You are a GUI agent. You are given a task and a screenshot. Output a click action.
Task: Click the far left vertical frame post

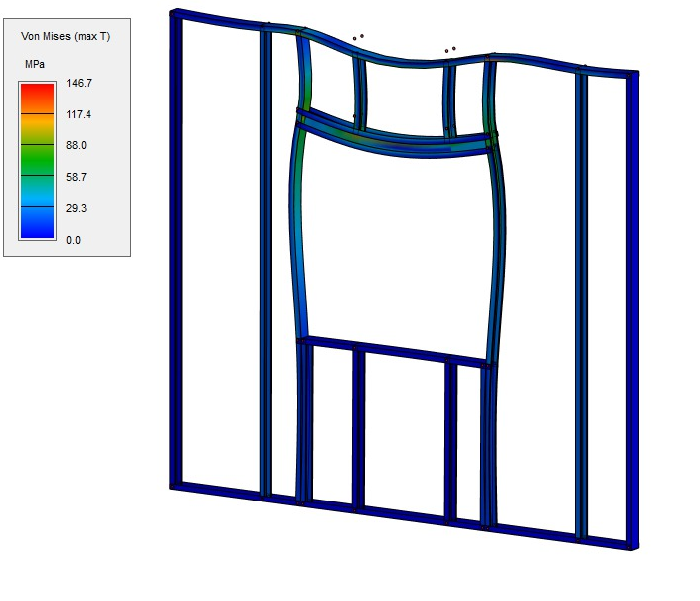click(176, 249)
